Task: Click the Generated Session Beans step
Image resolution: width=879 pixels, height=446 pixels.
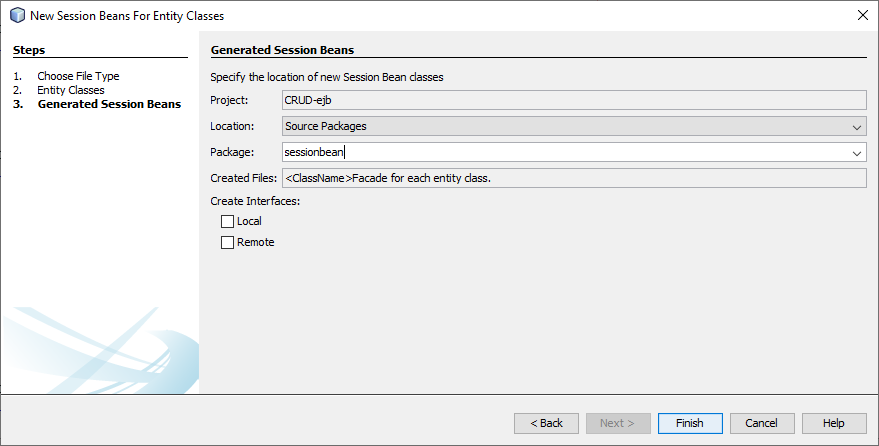Action: (x=109, y=104)
